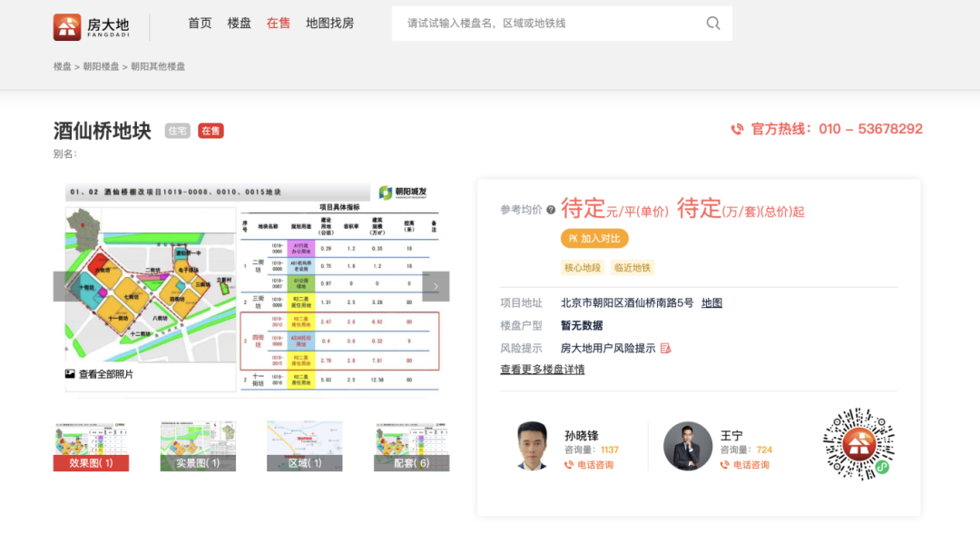Tap the 电话咨询 phone icon under 王宁
Screen dimensions: 980x554
pyautogui.click(x=726, y=465)
